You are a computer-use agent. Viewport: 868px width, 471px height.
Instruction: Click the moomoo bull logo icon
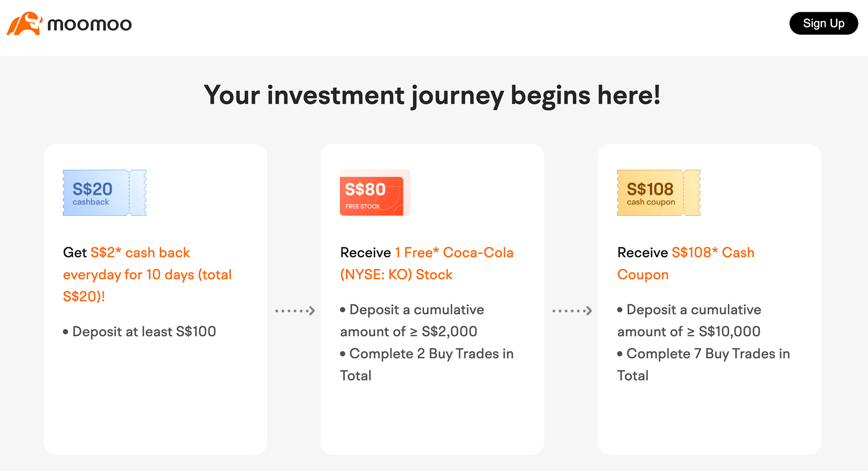point(24,24)
